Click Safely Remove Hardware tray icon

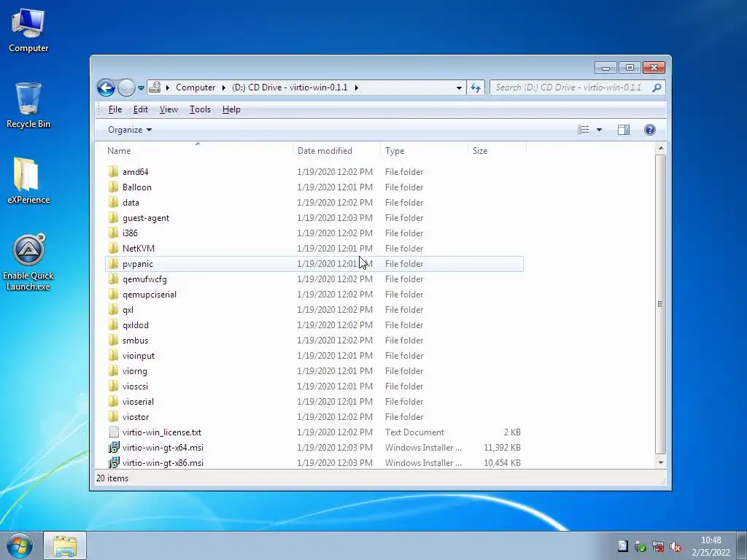[x=640, y=546]
